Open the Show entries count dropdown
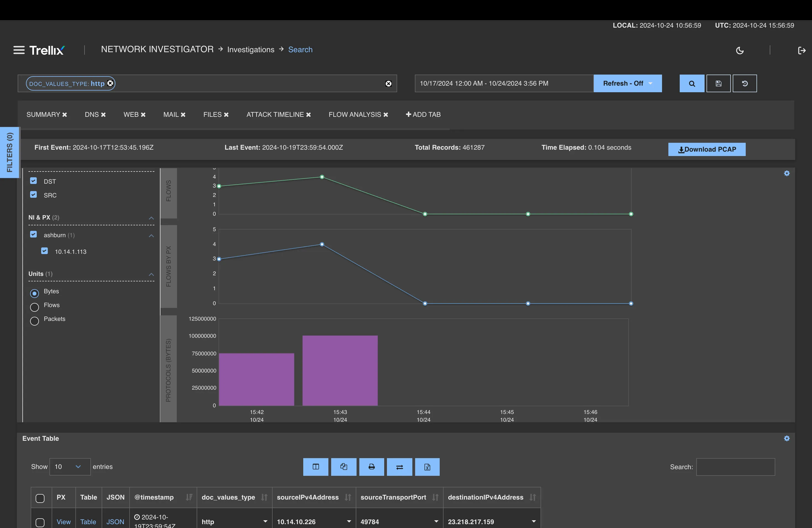This screenshot has width=812, height=528. [70, 467]
